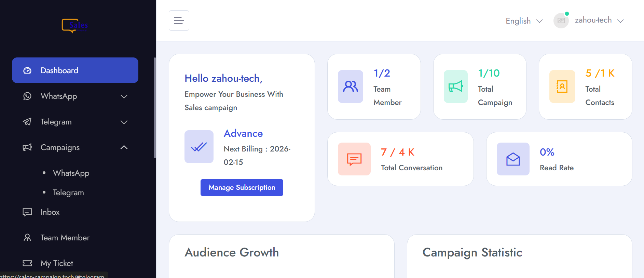644x278 pixels.
Task: Click the Total Conversation chat icon
Action: (354, 159)
